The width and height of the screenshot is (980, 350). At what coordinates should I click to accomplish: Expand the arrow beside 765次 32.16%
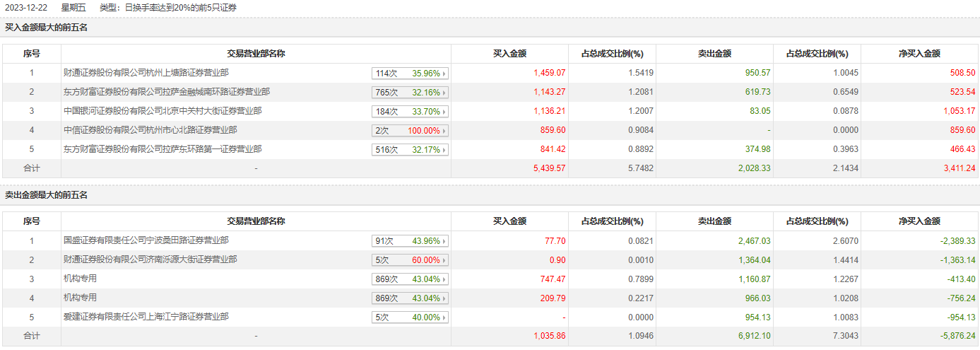click(444, 92)
